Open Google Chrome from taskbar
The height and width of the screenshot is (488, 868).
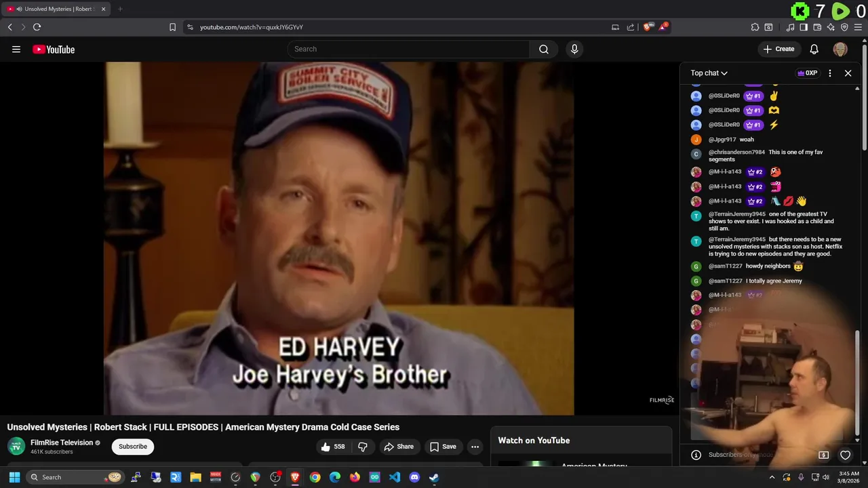[315, 477]
